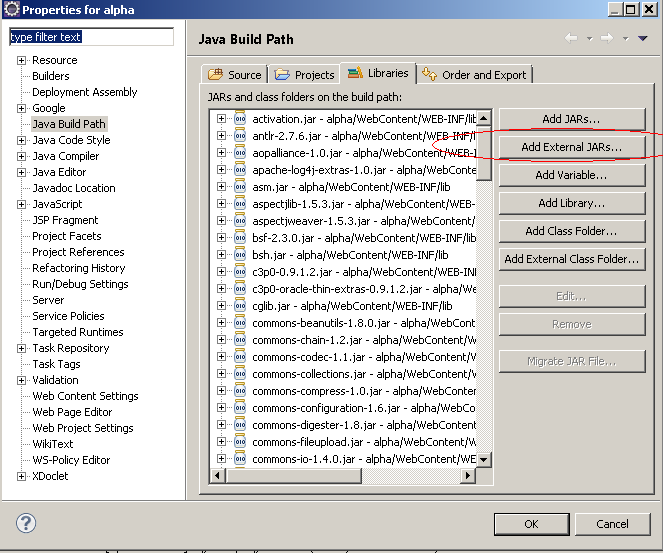
Task: Click the Add JARs... button
Action: tap(572, 119)
